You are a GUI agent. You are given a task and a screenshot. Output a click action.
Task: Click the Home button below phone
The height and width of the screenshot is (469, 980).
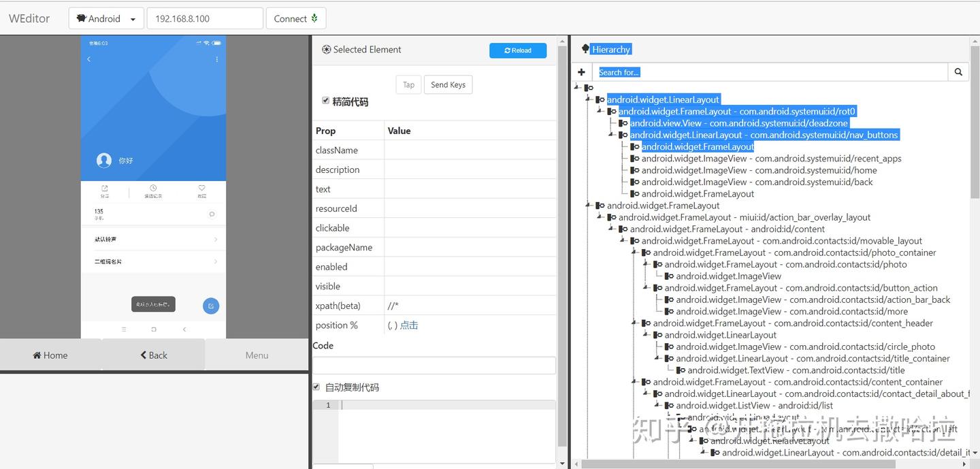51,355
